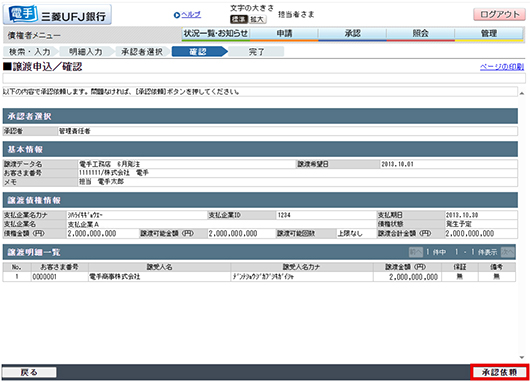This screenshot has height=382, width=530.
Task: Click the 備考 column header
Action: coord(497,267)
